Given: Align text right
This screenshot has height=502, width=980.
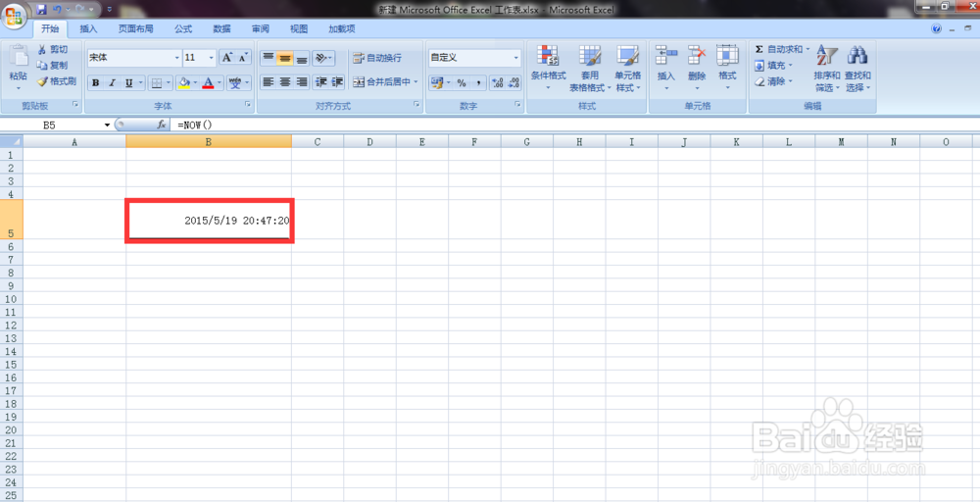Looking at the screenshot, I should (302, 82).
